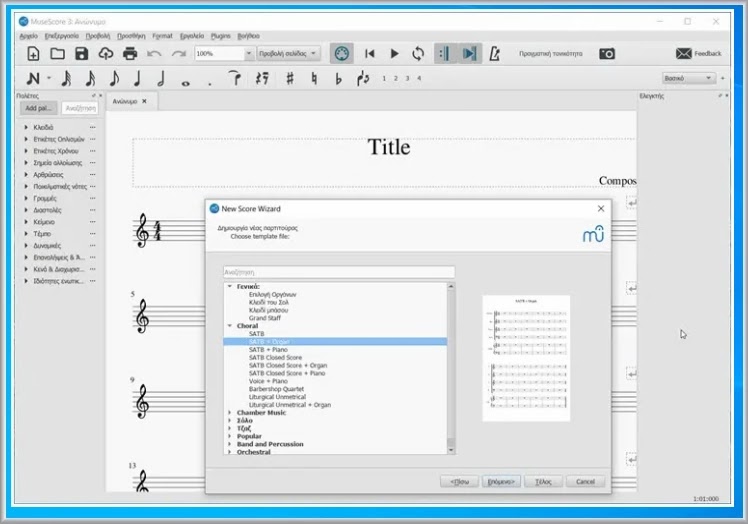Undo last action arrow icon

coord(154,53)
